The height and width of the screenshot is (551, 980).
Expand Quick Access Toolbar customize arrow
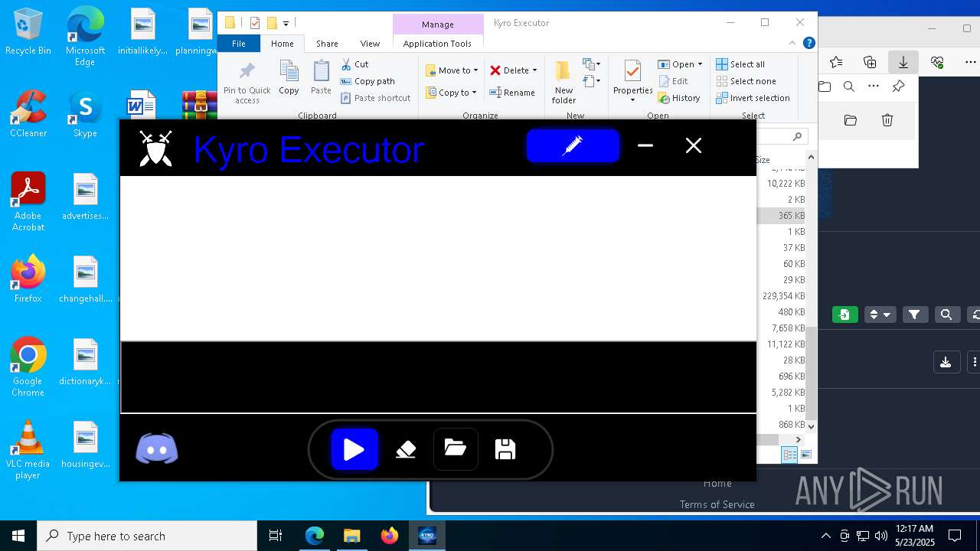pyautogui.click(x=286, y=24)
